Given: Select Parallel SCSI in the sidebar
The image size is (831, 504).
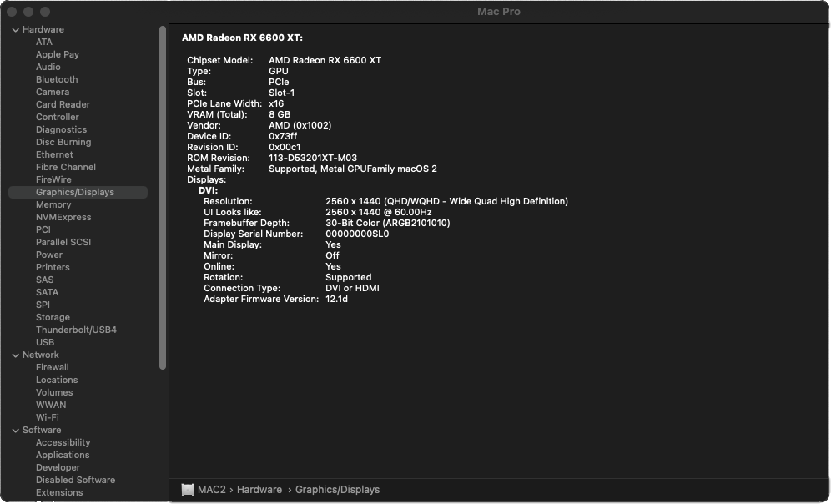Looking at the screenshot, I should [63, 242].
